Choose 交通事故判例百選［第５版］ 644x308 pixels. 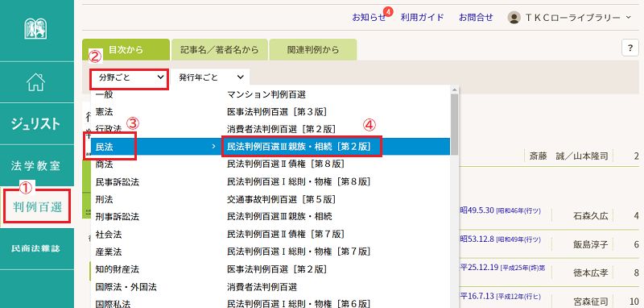coord(281,199)
